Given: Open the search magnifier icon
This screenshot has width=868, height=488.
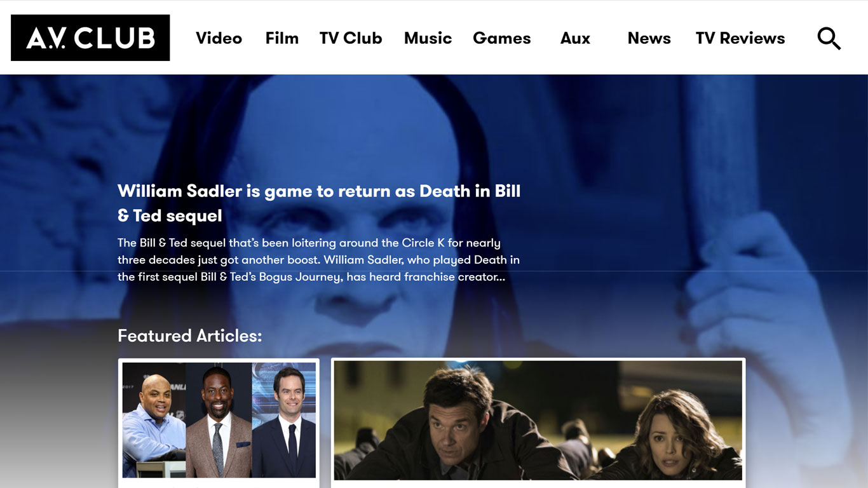Looking at the screenshot, I should (829, 38).
